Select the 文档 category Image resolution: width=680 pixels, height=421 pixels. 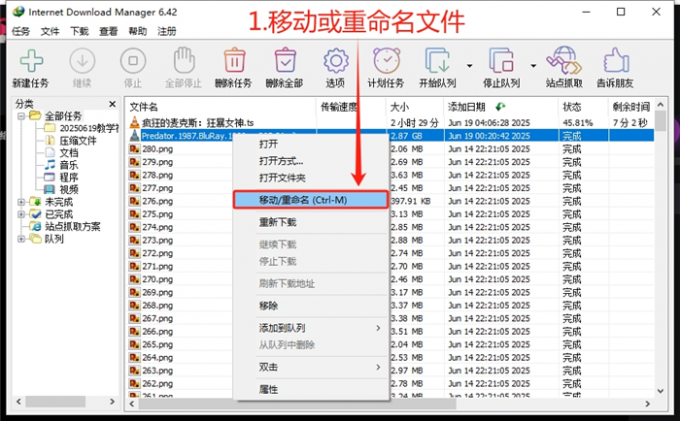coord(69,153)
